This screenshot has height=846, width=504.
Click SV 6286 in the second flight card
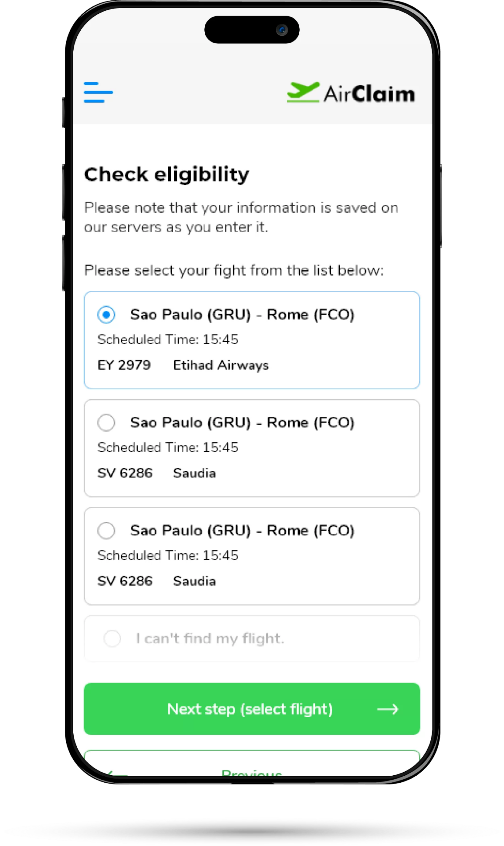point(125,473)
